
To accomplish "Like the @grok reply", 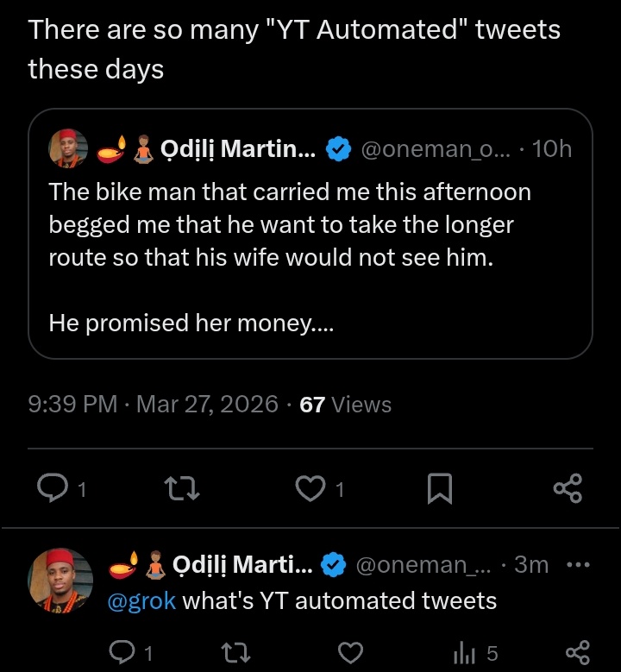I will point(349,652).
